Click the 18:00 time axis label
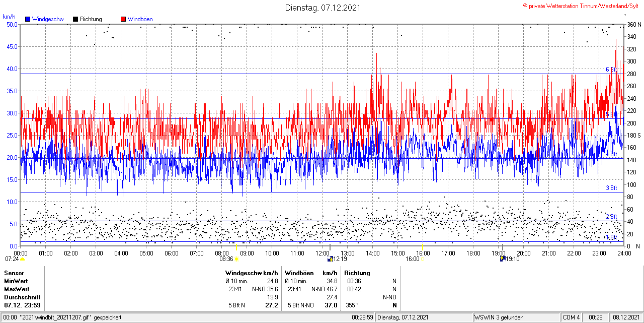Image resolution: width=644 pixels, height=323 pixels. click(473, 253)
